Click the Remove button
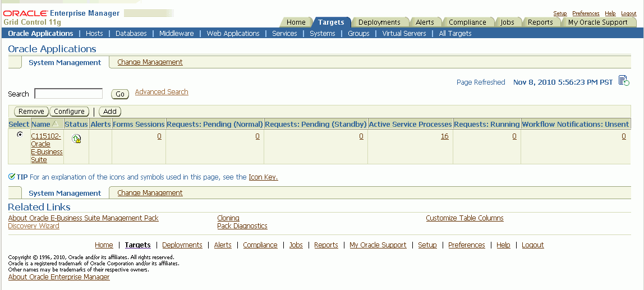Screen dimensions: 644x290 pos(31,111)
